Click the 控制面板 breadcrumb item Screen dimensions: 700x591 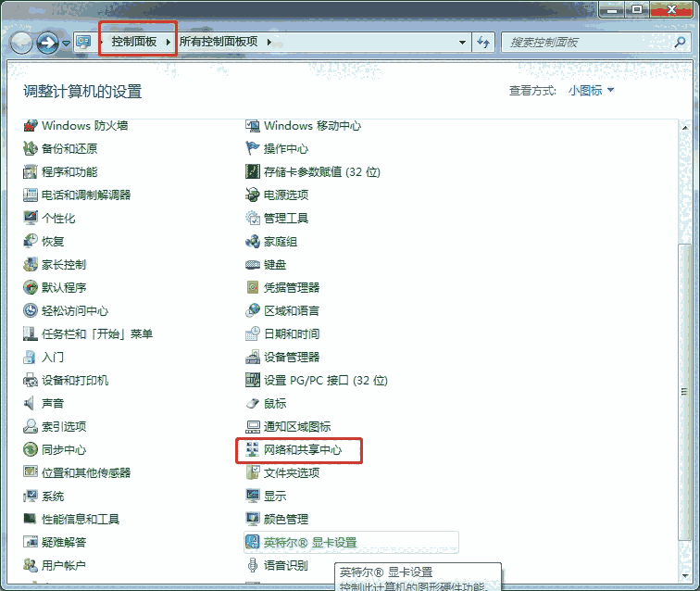coord(134,42)
